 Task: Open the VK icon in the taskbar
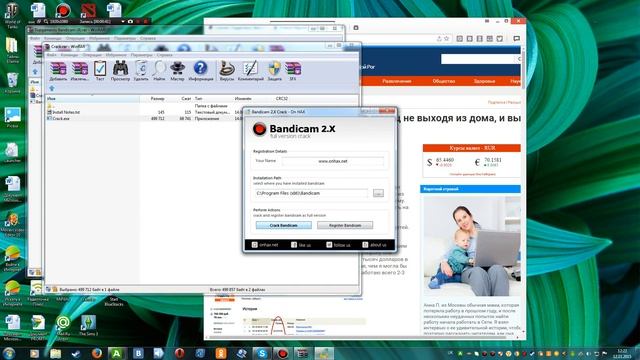tap(138, 353)
